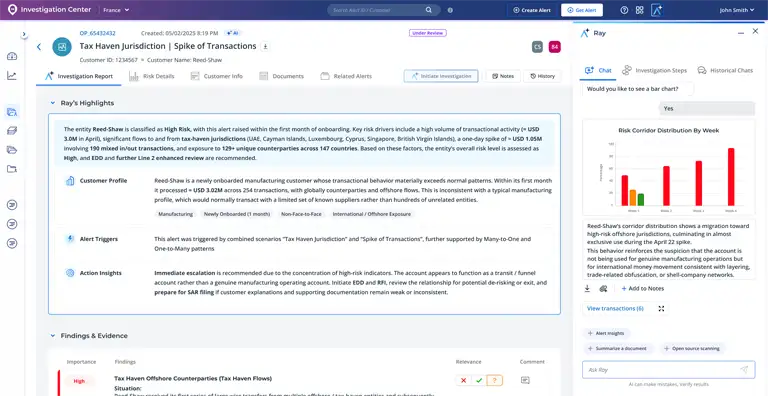Open Investigation Steps tab in Ray
Screen dimensions: 768x396
point(654,71)
